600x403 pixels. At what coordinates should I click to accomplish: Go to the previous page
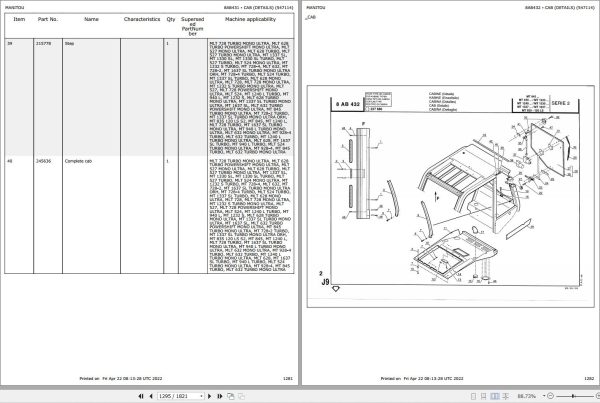151,396
